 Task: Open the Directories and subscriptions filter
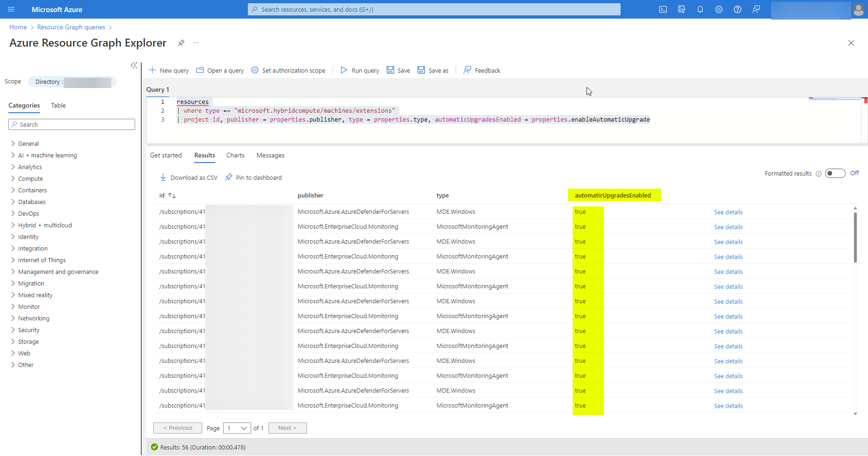[x=682, y=9]
